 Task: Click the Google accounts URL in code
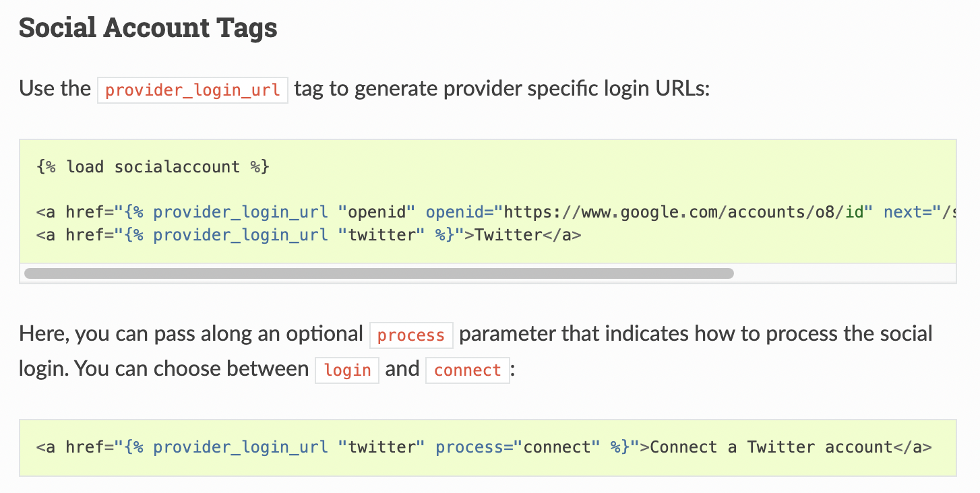pyautogui.click(x=684, y=213)
